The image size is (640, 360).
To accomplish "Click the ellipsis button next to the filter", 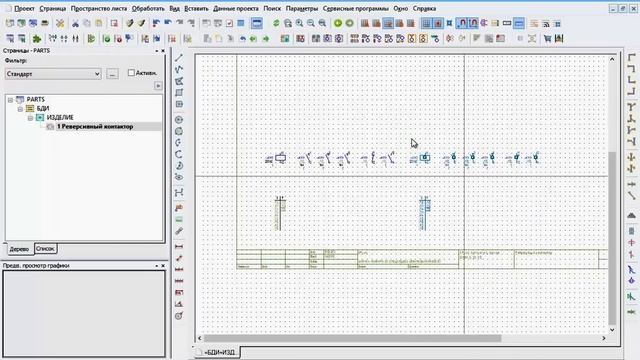I will click(x=112, y=74).
